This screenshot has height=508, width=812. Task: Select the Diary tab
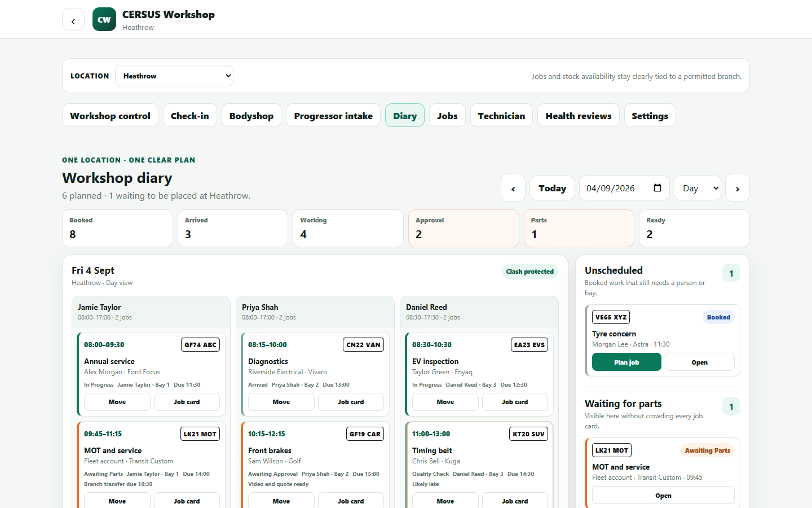point(405,115)
